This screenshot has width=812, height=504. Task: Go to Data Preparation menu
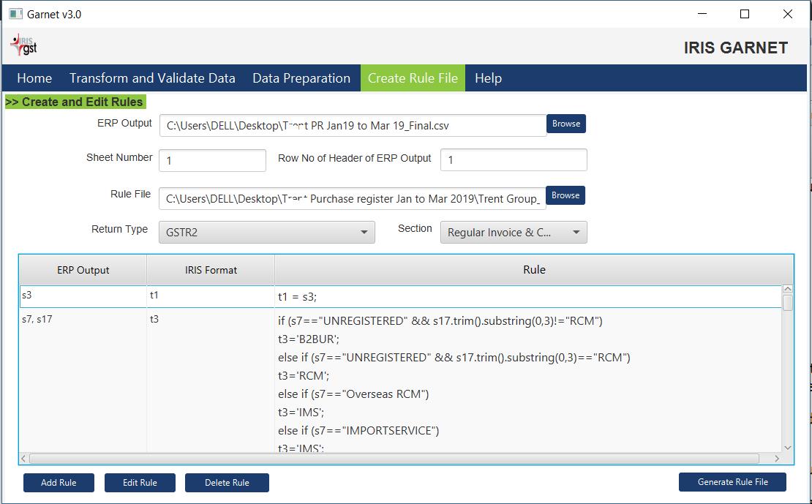point(301,78)
